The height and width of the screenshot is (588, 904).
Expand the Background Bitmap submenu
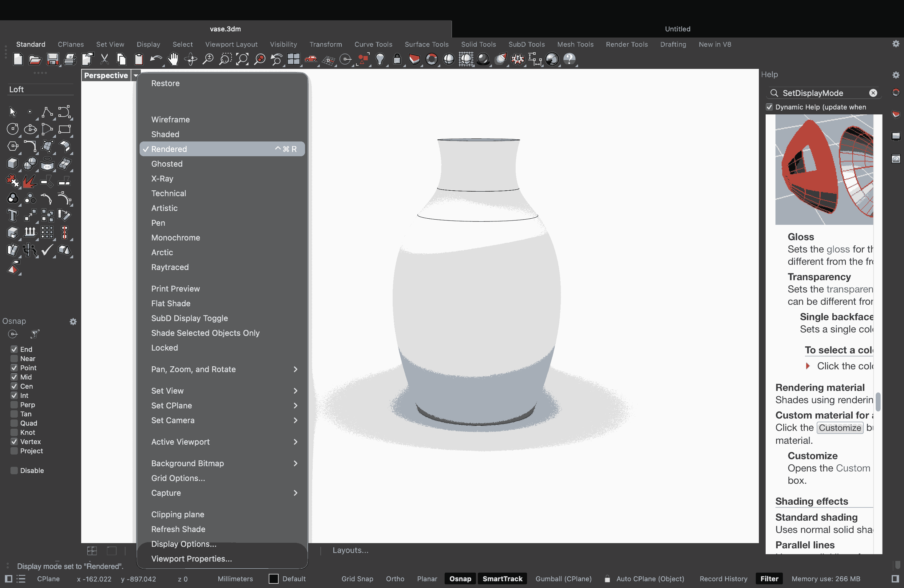pyautogui.click(x=187, y=463)
